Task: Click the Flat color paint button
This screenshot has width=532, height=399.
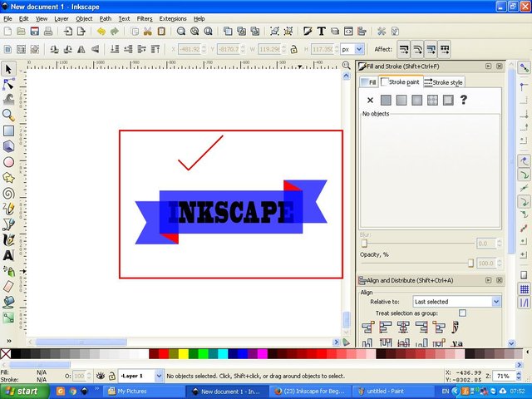Action: [x=386, y=100]
